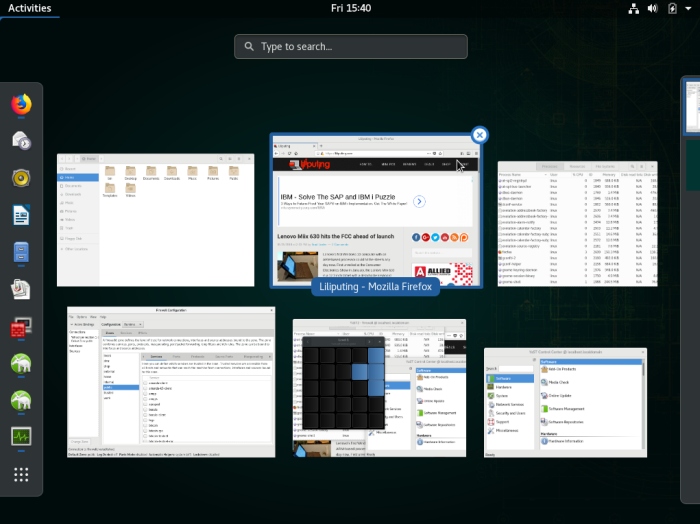The width and height of the screenshot is (700, 524).
Task: Click the Activities button
Action: (x=29, y=8)
